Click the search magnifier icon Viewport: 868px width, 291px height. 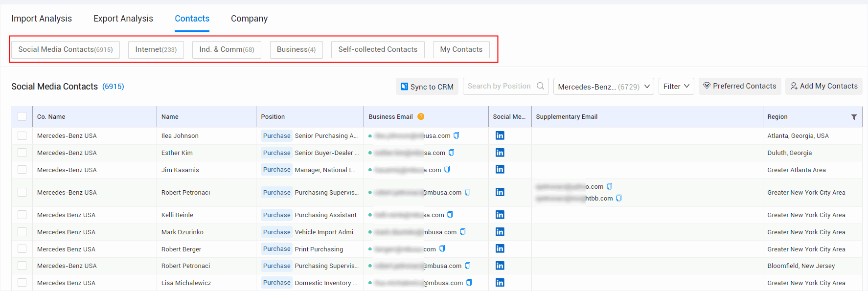(x=540, y=86)
